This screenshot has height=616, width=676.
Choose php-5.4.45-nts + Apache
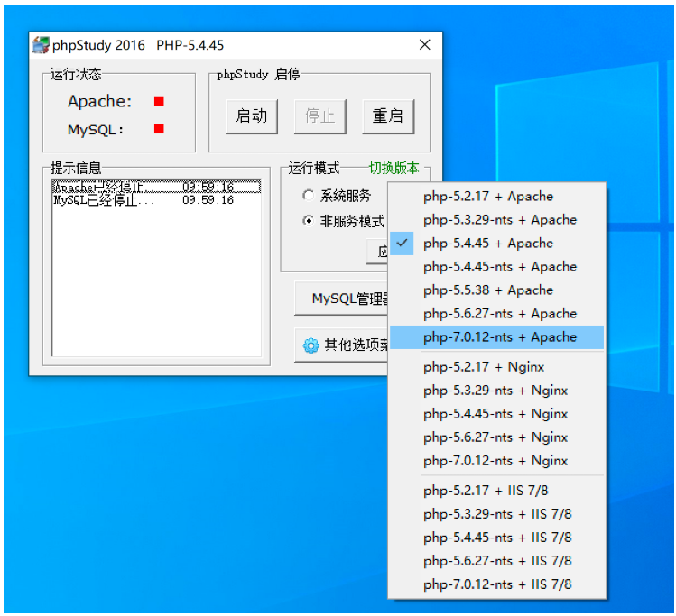click(x=496, y=267)
